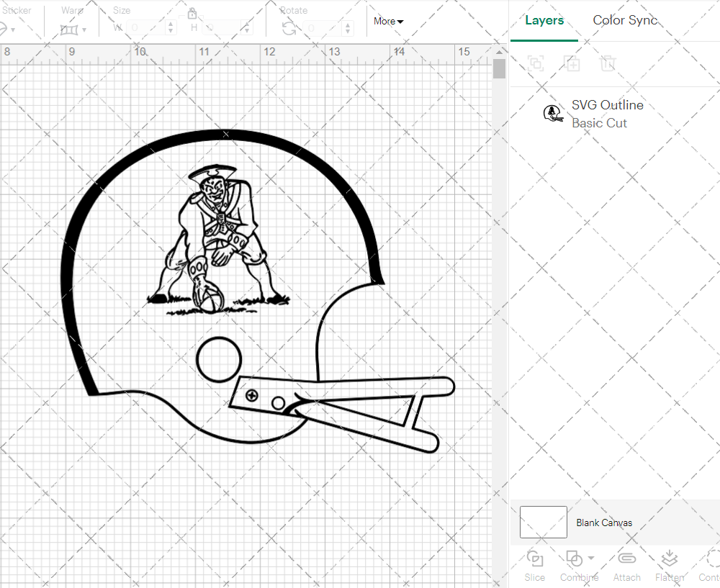This screenshot has width=720, height=588.
Task: Open the More dropdown menu
Action: (388, 22)
